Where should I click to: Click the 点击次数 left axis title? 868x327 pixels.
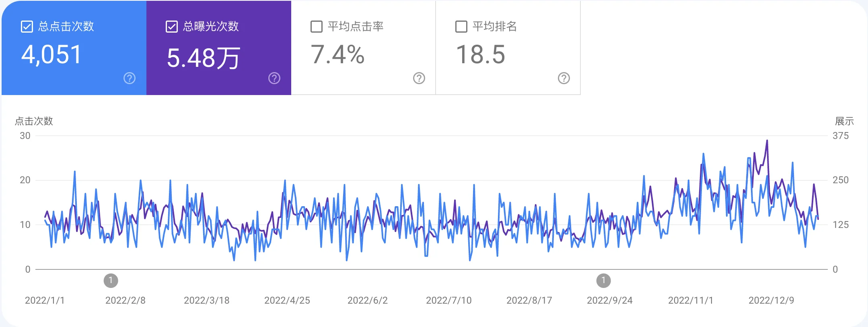(x=34, y=121)
